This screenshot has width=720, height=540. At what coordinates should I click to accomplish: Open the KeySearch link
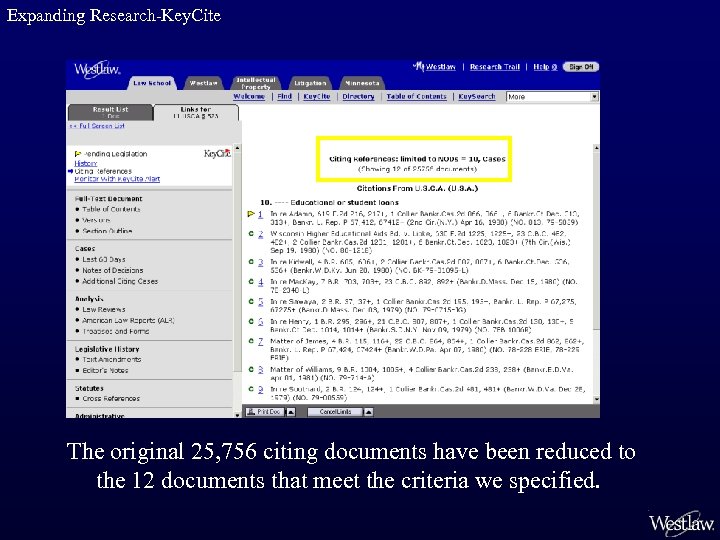click(x=477, y=96)
